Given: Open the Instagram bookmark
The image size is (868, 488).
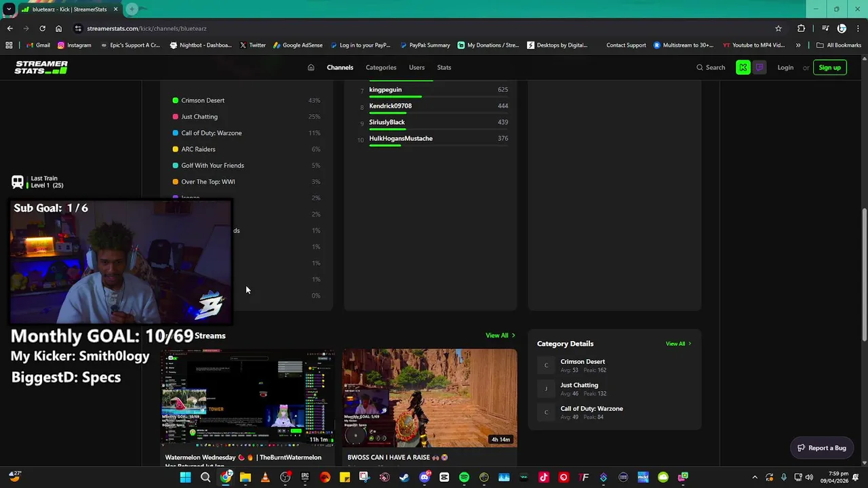Looking at the screenshot, I should click(x=74, y=45).
